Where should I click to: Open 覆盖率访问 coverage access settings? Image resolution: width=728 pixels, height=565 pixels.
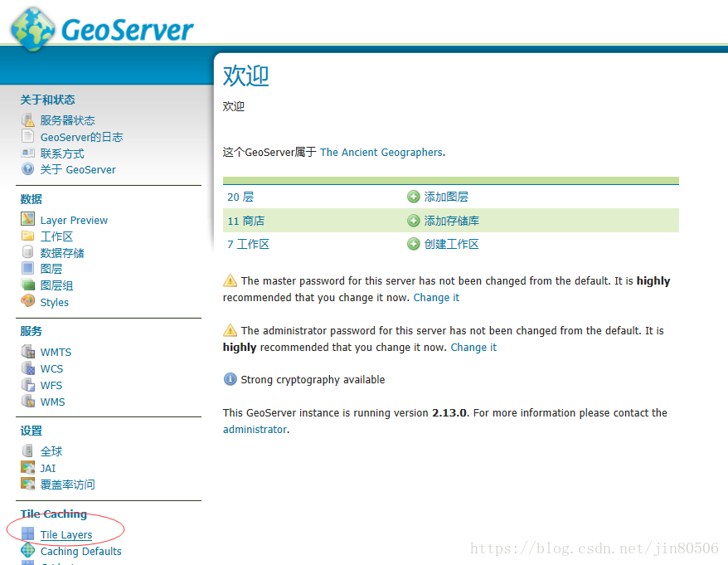coord(67,485)
